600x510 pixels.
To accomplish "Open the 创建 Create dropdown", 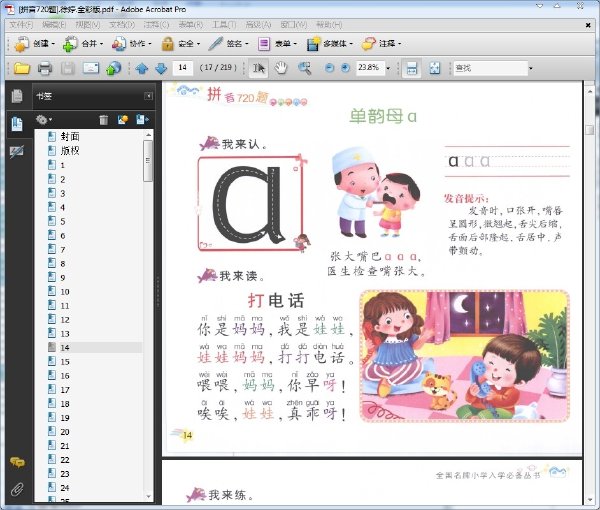I will pos(35,44).
